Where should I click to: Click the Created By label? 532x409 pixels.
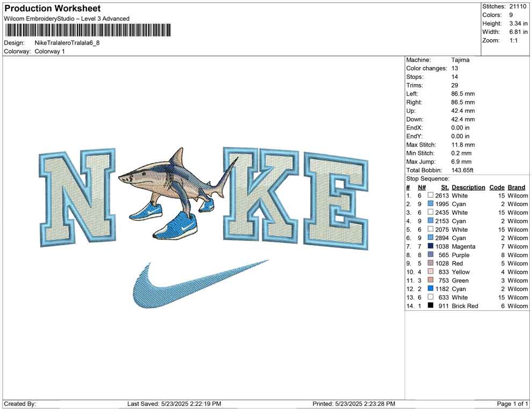(x=20, y=404)
